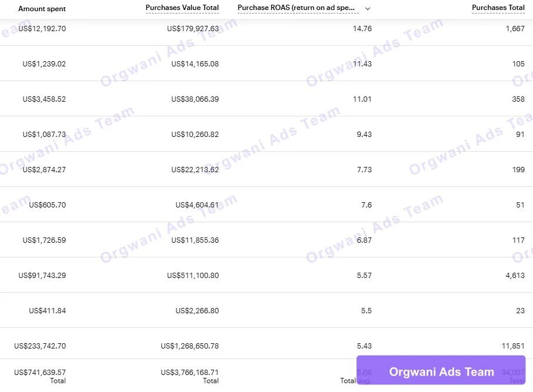
Task: Select the US$1,239.02 amount spent cell
Action: 44,64
